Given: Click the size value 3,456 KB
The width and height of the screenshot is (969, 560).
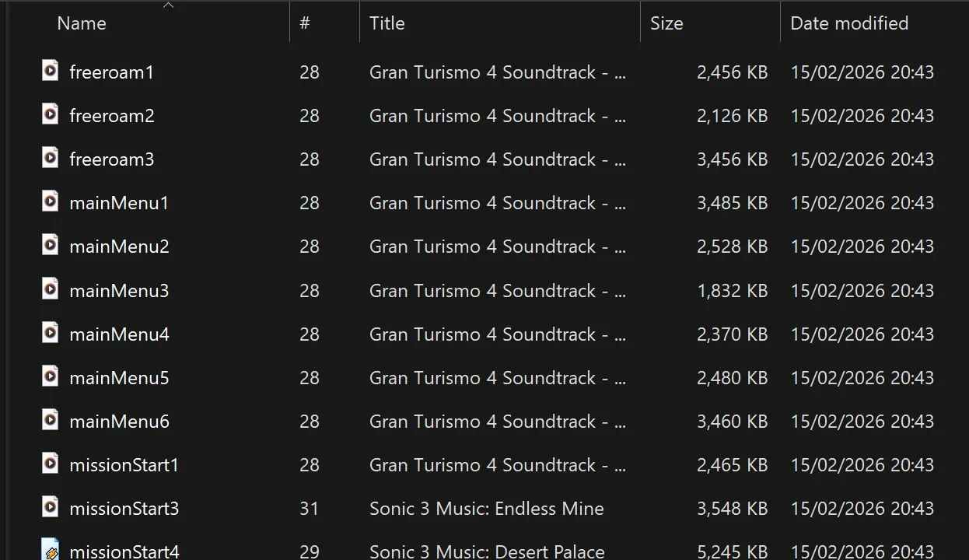Looking at the screenshot, I should point(733,159).
